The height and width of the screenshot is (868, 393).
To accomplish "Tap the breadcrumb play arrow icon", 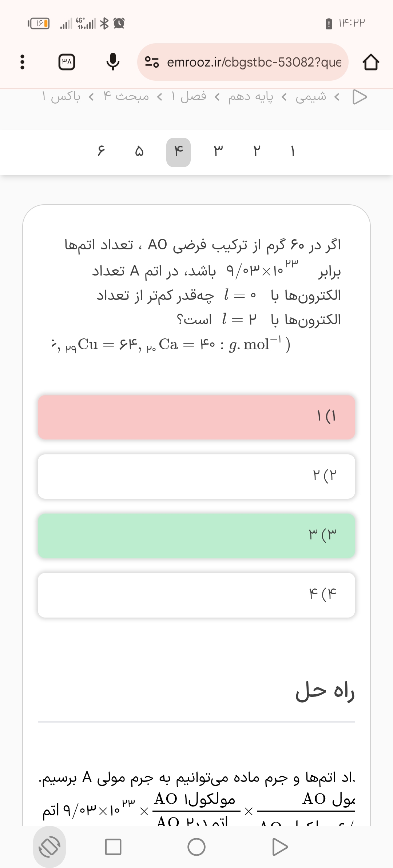I will point(360,97).
